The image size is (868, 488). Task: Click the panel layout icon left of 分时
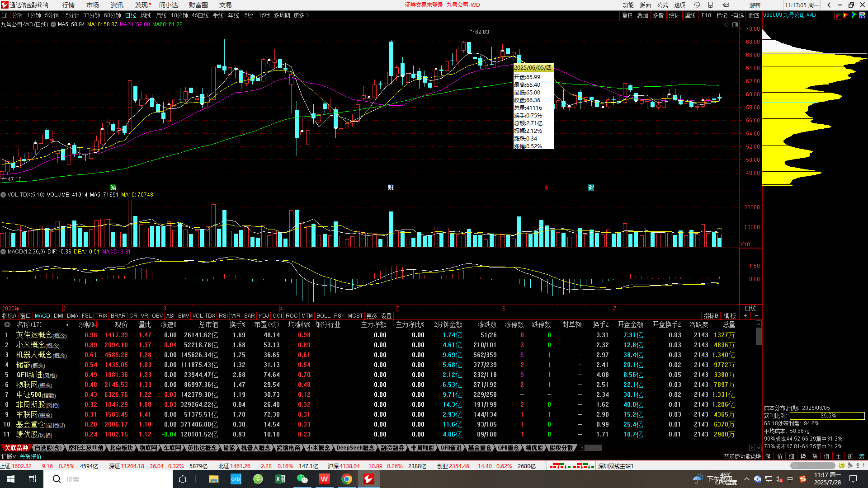pyautogui.click(x=5, y=15)
